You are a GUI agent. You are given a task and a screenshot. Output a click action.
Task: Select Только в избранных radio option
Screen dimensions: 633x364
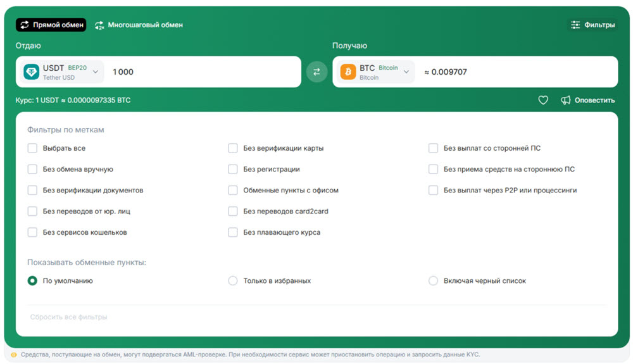tap(232, 280)
